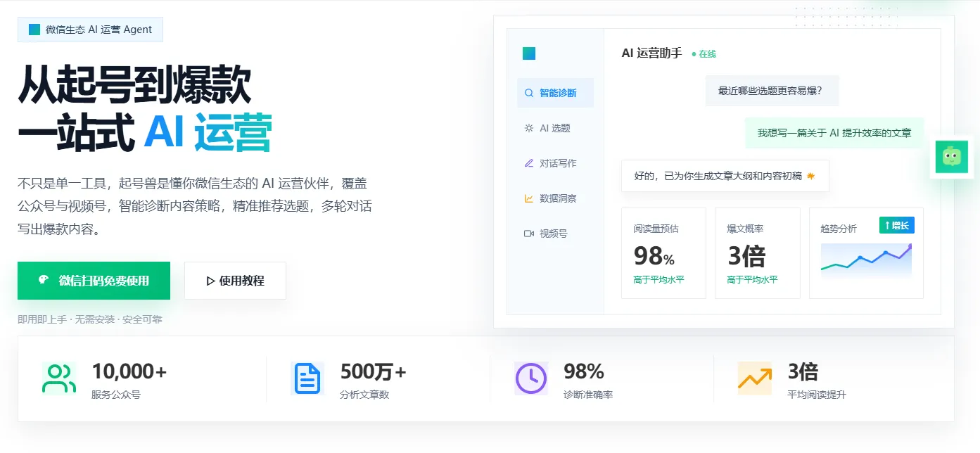The width and height of the screenshot is (980, 453).
Task: Click the users icon beside 10,000+
Action: 59,379
